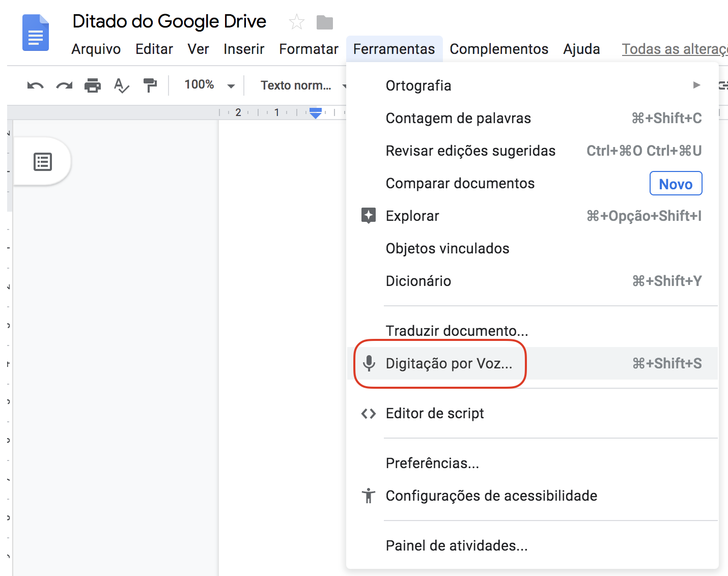Open Preferências... item
Viewport: 728px width, 576px height.
tap(532, 463)
